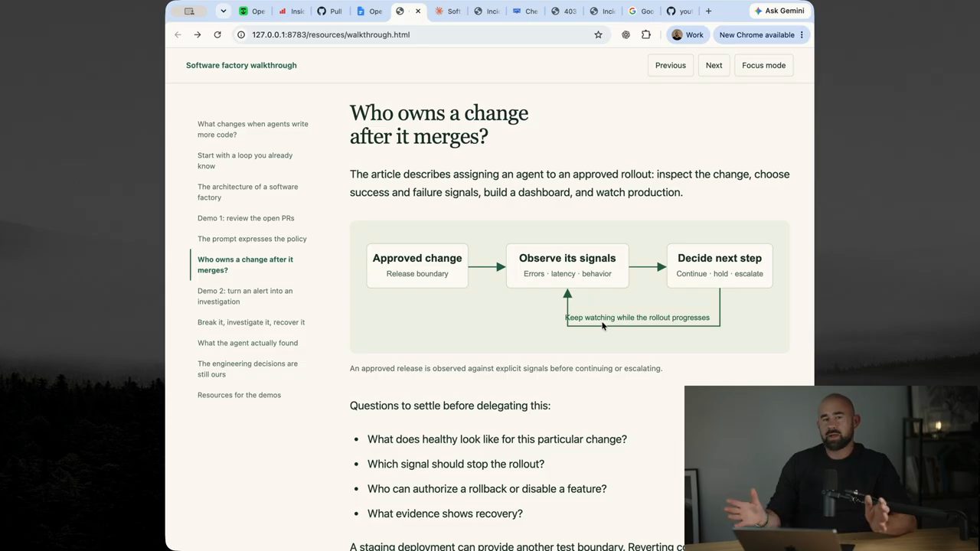Viewport: 980px width, 551px height.
Task: Switch to the 'you' GitHub tab
Action: [681, 11]
